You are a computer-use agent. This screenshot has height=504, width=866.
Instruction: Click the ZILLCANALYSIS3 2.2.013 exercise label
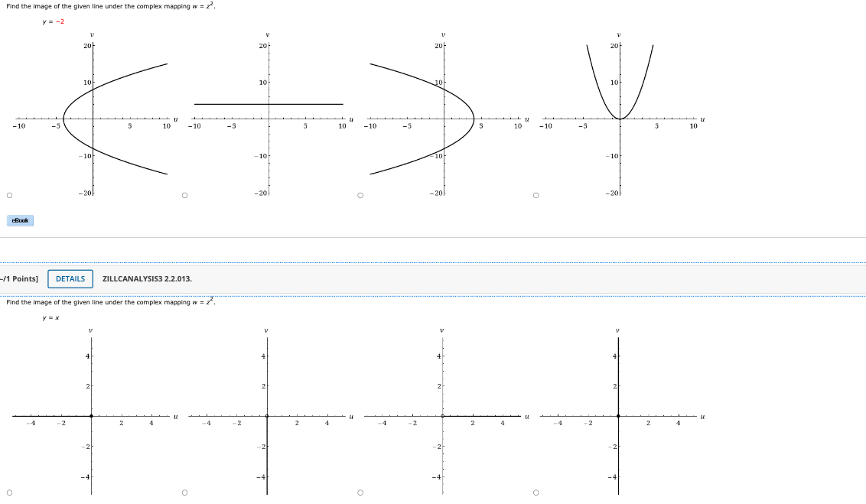(x=145, y=279)
